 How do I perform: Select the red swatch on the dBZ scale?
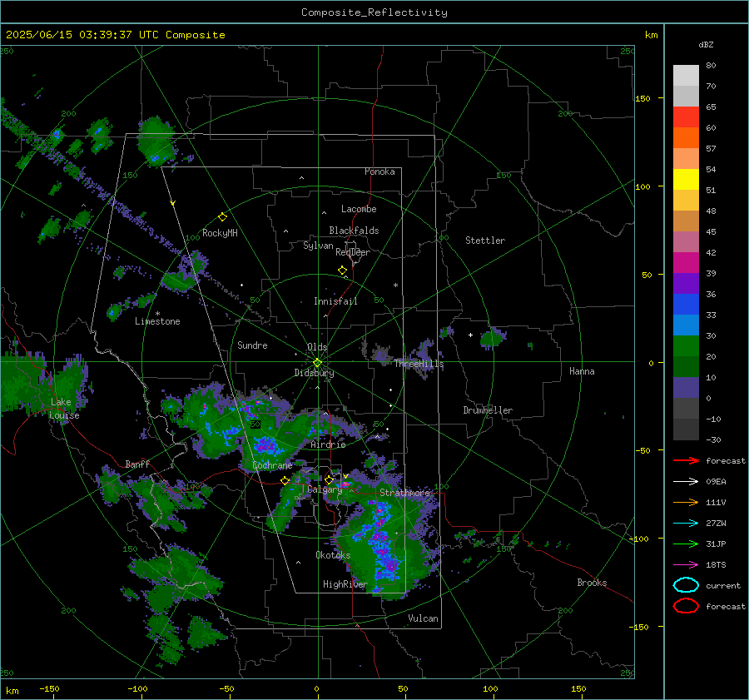pos(686,117)
